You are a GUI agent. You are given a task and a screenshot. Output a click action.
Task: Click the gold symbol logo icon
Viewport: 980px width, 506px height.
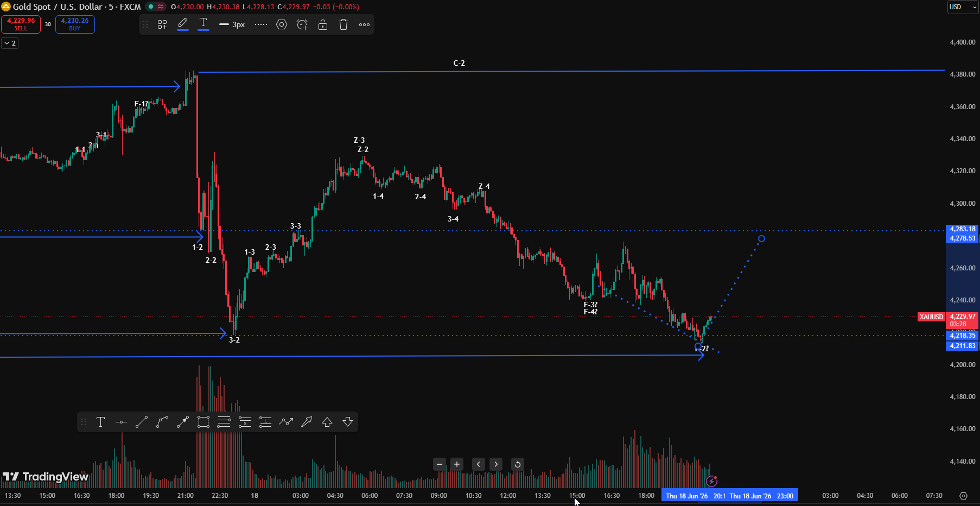(x=6, y=7)
